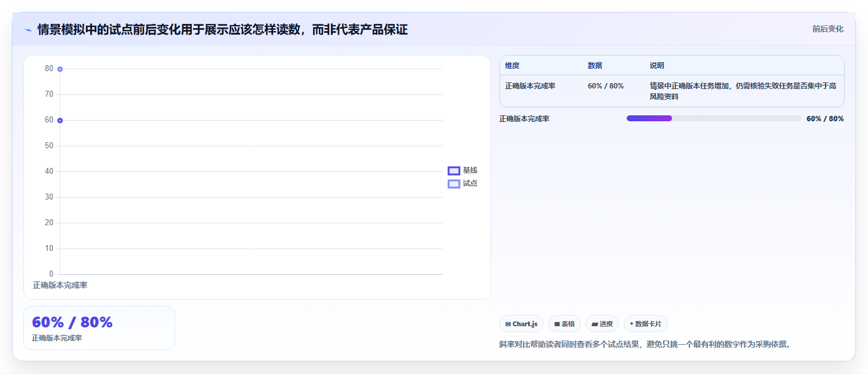The image size is (868, 374).
Task: Select the Chart.js chip
Action: tap(522, 324)
